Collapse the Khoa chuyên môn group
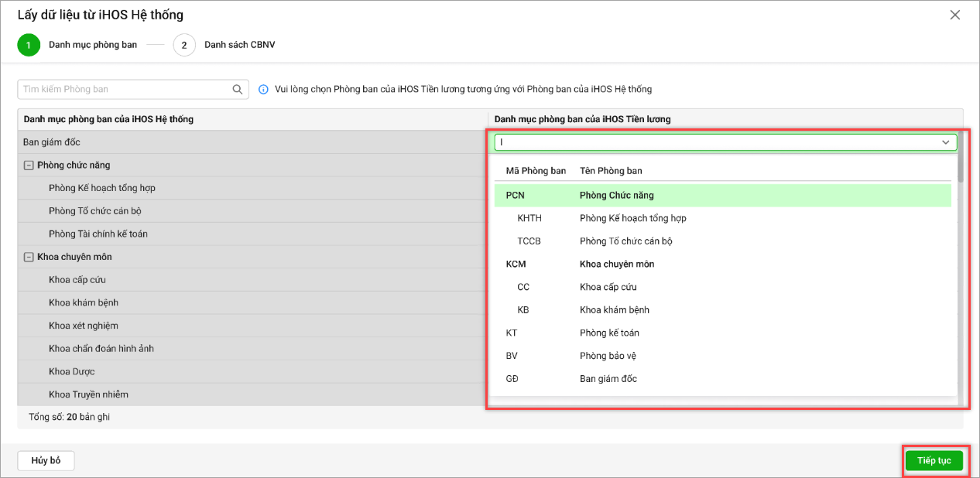 point(29,257)
